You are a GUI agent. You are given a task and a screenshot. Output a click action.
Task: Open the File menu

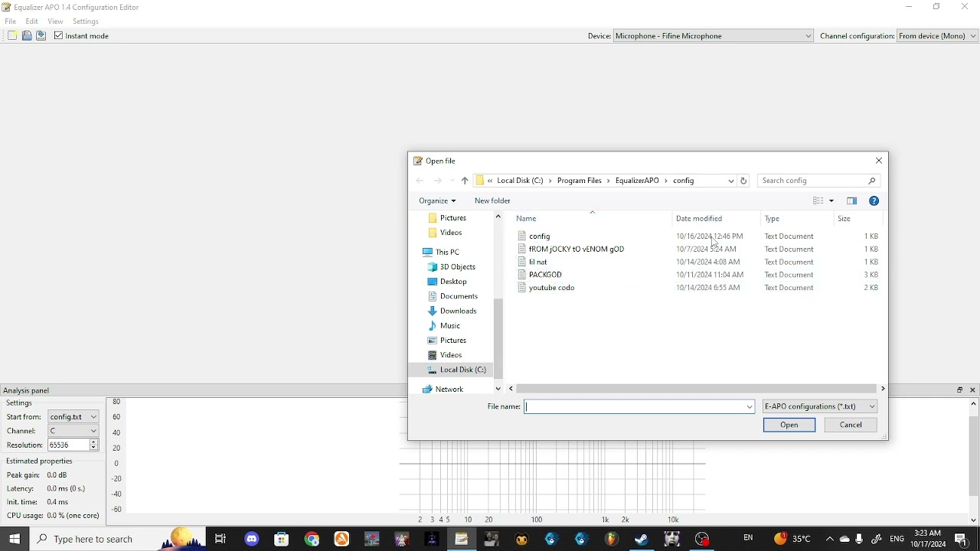pos(11,21)
